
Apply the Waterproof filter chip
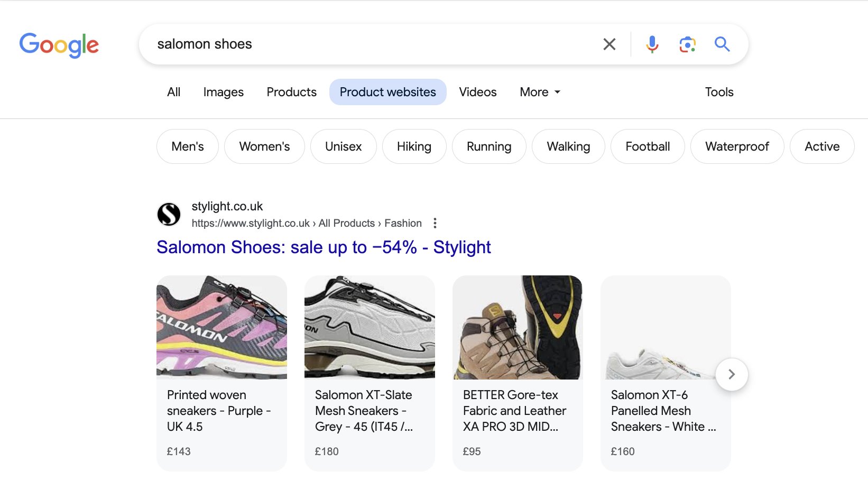737,146
